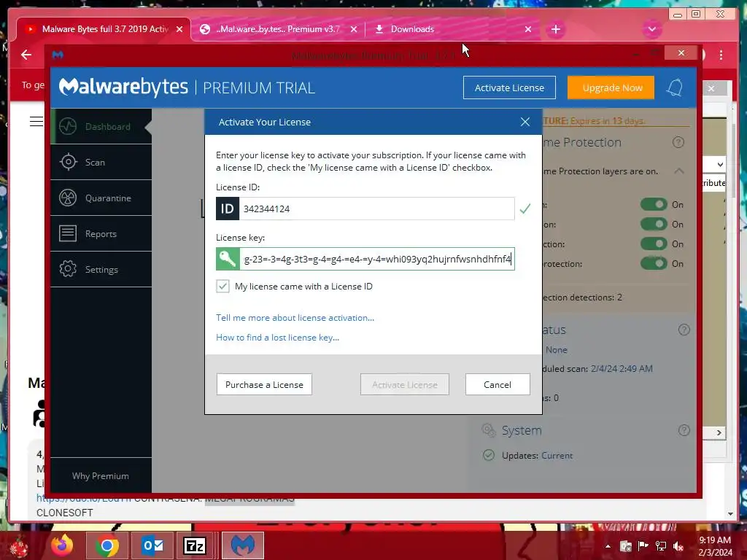Image resolution: width=747 pixels, height=560 pixels.
Task: Click into the License ID field
Action: click(376, 209)
